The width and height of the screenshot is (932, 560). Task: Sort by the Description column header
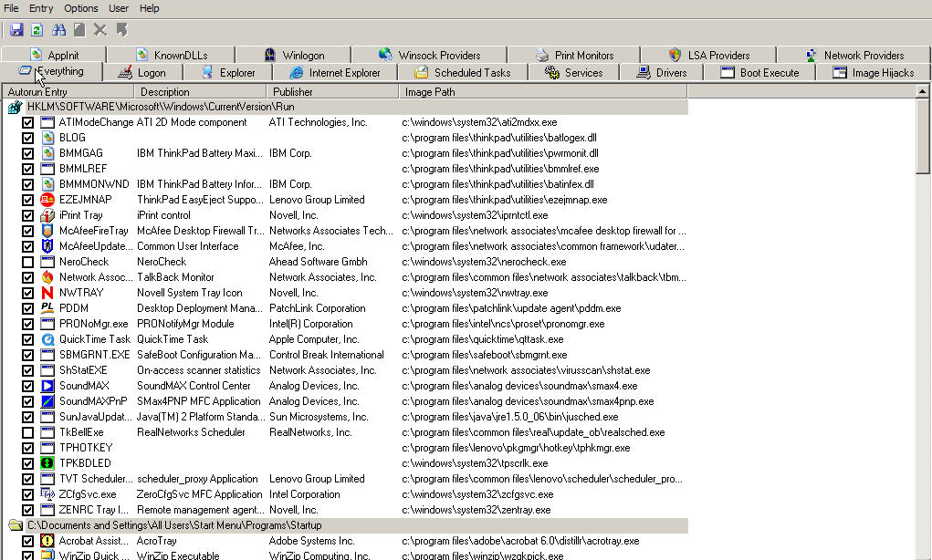point(200,92)
